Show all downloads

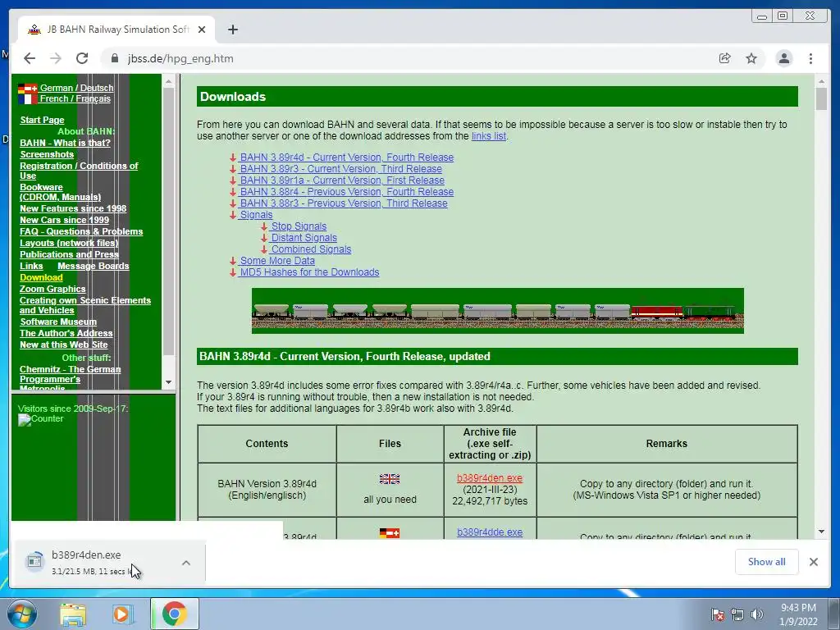pyautogui.click(x=767, y=561)
